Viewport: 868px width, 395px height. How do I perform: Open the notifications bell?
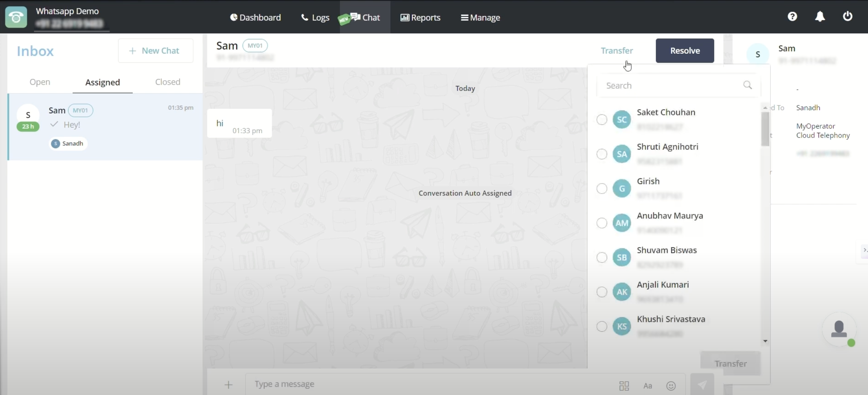(820, 16)
